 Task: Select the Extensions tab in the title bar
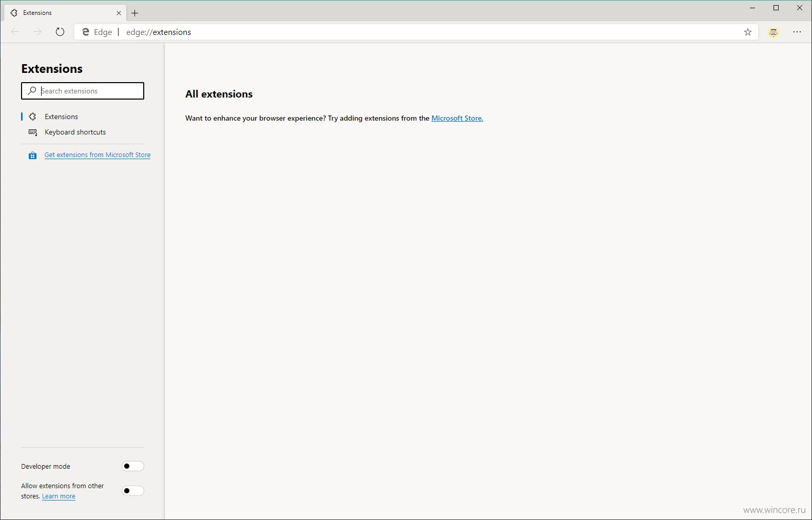point(66,13)
